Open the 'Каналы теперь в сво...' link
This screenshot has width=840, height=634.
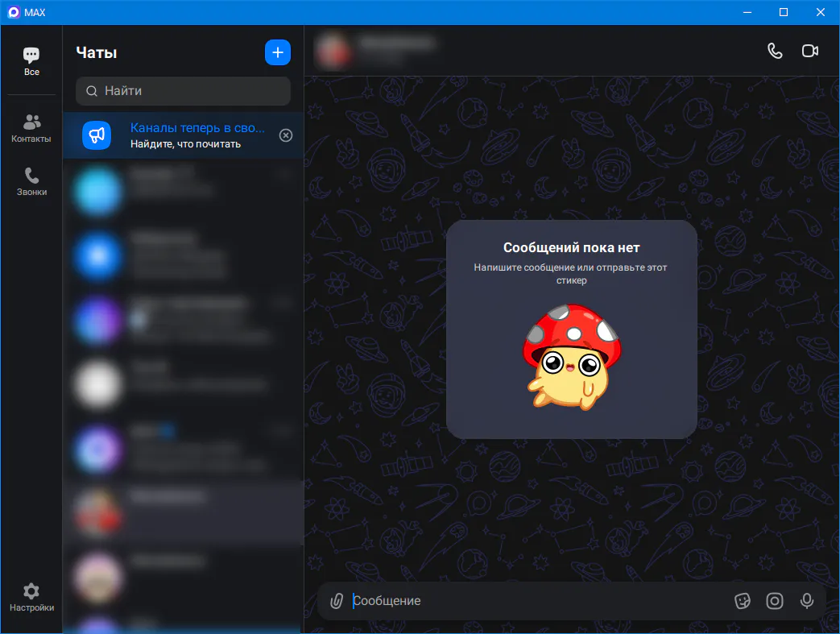(x=197, y=127)
